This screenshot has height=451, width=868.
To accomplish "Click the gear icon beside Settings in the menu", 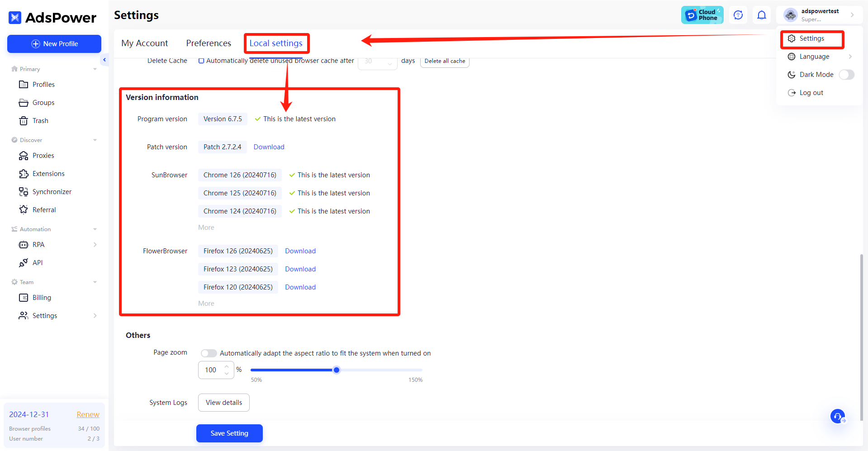I will 792,38.
